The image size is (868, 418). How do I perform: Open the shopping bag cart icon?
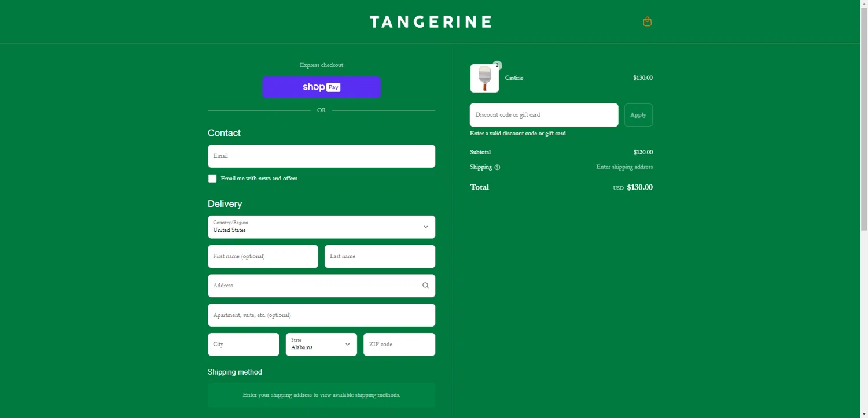tap(647, 21)
